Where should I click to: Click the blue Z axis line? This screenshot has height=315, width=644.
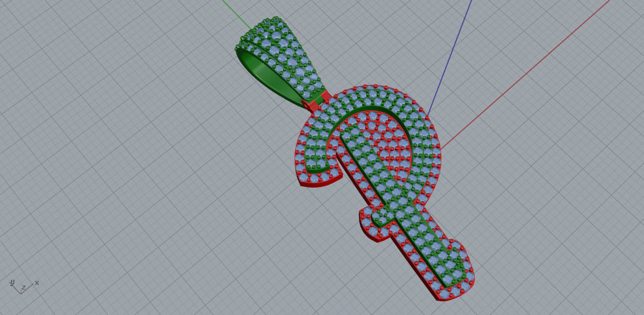(449, 58)
